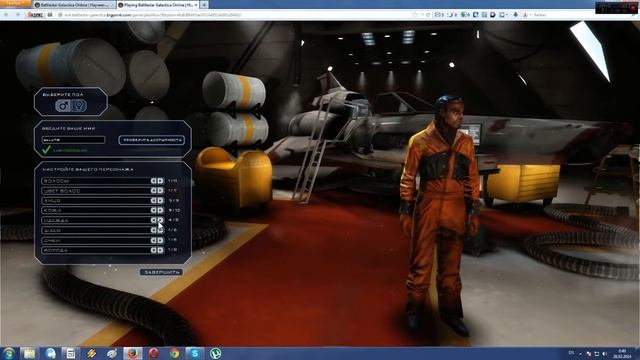Open Skype from the taskbar
This screenshot has width=640, height=360.
195,353
